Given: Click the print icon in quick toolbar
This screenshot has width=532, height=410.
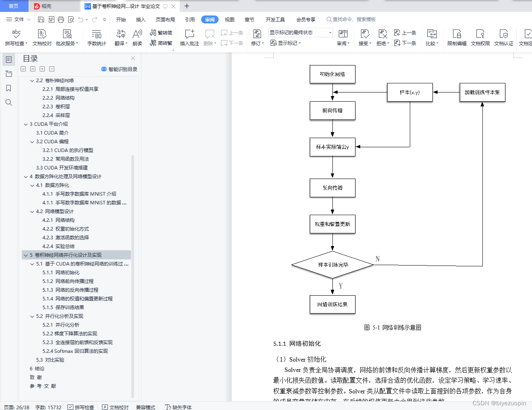Looking at the screenshot, I should pos(61,19).
